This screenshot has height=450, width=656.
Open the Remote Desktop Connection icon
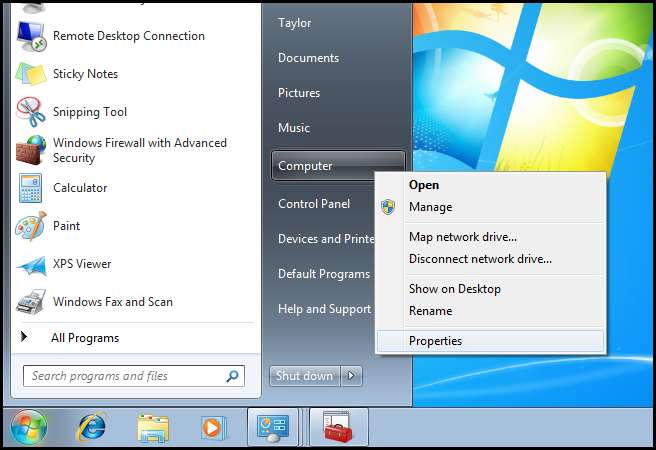point(31,36)
